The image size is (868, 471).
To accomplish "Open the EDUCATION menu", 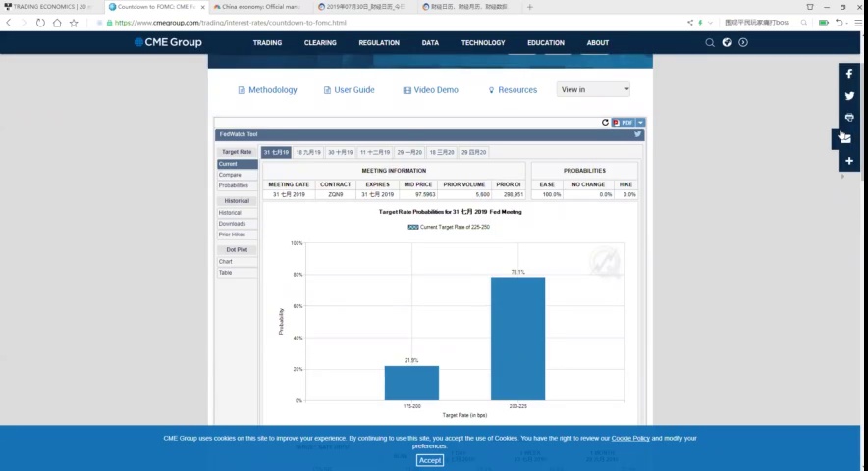I will point(546,42).
